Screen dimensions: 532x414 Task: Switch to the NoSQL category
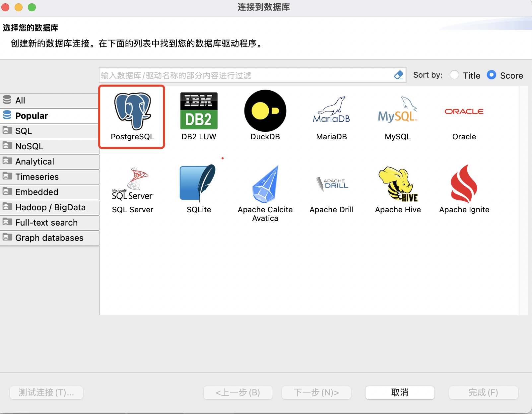29,146
